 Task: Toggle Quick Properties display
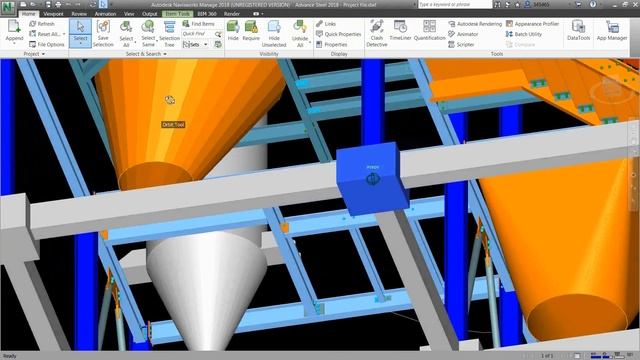click(x=338, y=34)
